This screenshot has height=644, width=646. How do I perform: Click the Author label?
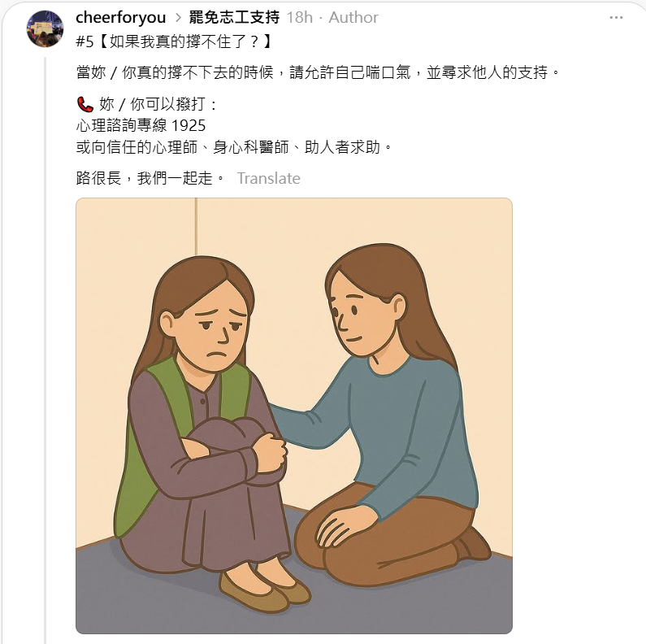[353, 18]
